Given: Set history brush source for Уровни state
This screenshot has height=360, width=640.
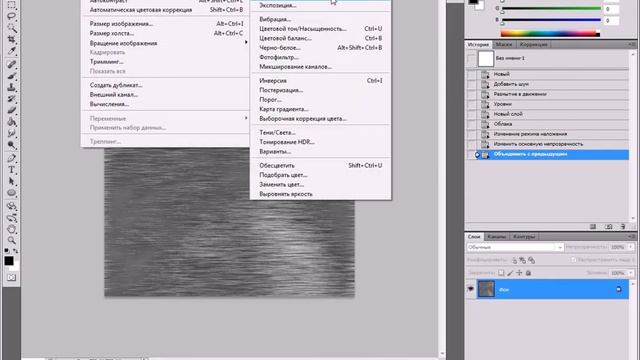Looking at the screenshot, I should click(x=471, y=104).
